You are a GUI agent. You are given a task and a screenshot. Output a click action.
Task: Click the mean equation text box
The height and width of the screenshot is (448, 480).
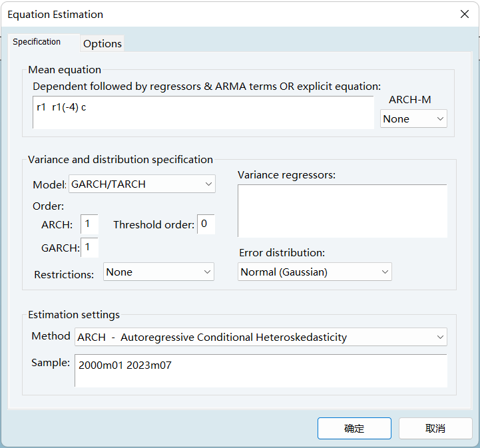click(203, 112)
